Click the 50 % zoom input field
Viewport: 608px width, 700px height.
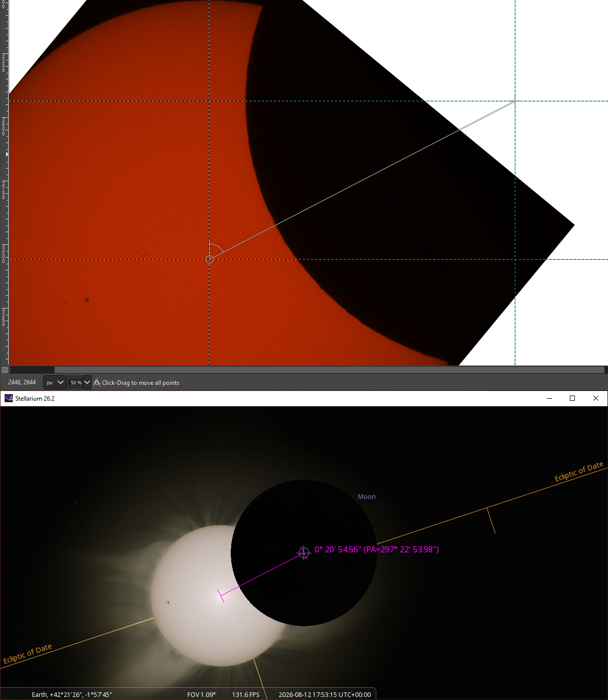75,382
